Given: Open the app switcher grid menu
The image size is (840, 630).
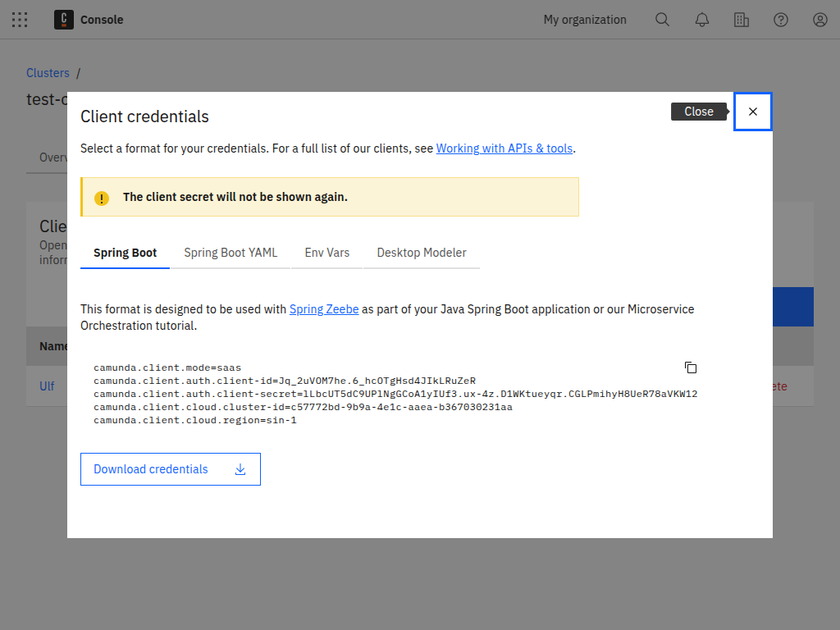Looking at the screenshot, I should point(20,20).
